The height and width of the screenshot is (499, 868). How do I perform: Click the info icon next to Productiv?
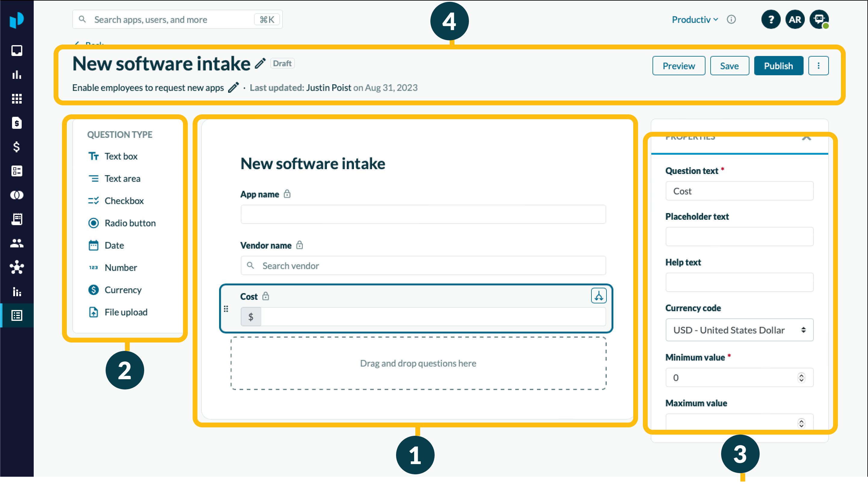click(x=731, y=20)
